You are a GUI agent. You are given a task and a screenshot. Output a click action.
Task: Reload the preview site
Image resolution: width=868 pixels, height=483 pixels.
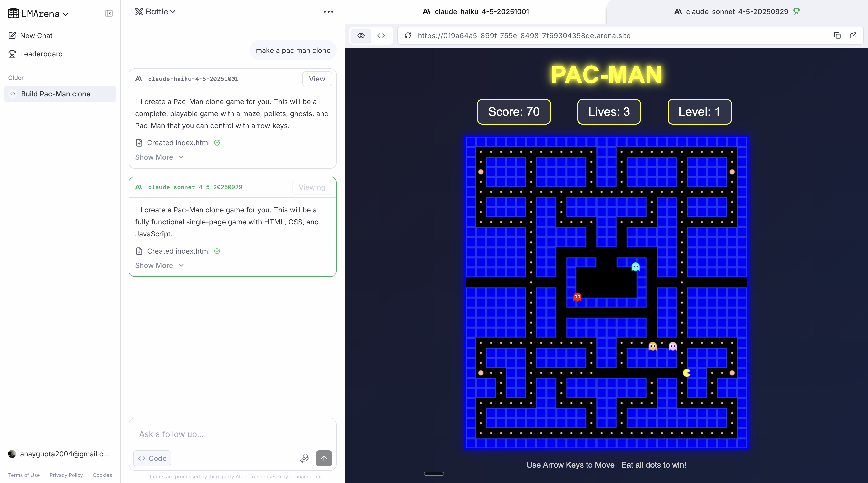click(x=408, y=36)
